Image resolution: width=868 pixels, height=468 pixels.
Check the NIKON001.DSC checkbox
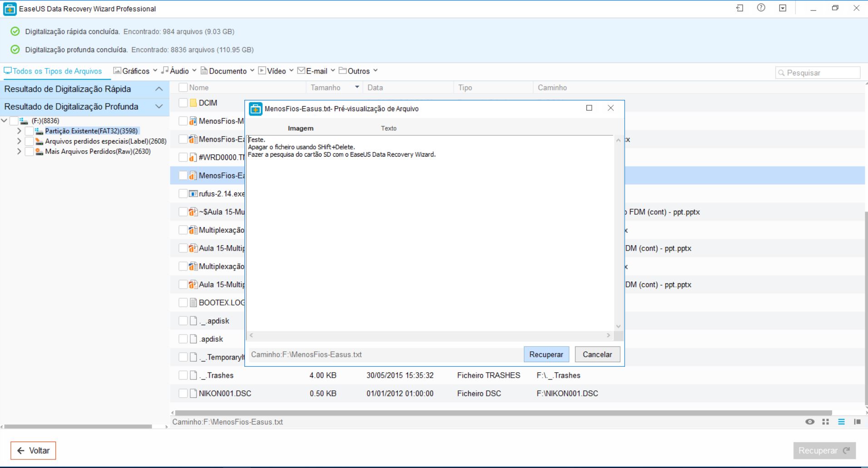[183, 394]
